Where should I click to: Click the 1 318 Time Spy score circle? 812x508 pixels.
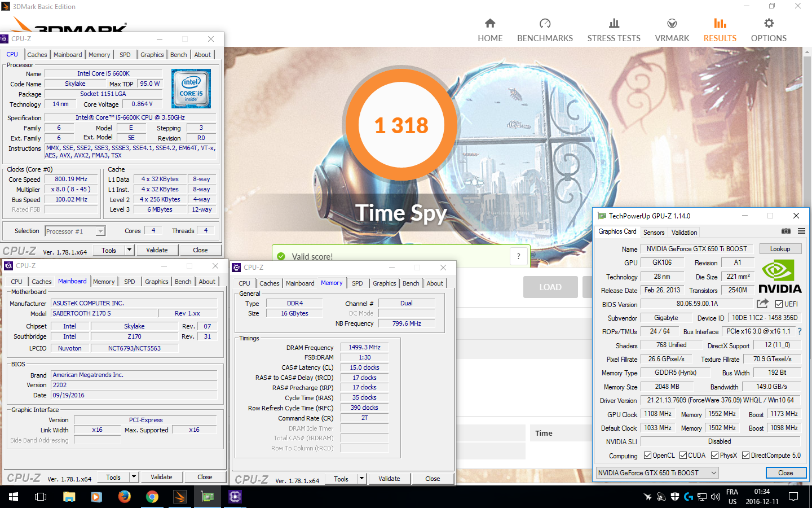pos(401,125)
